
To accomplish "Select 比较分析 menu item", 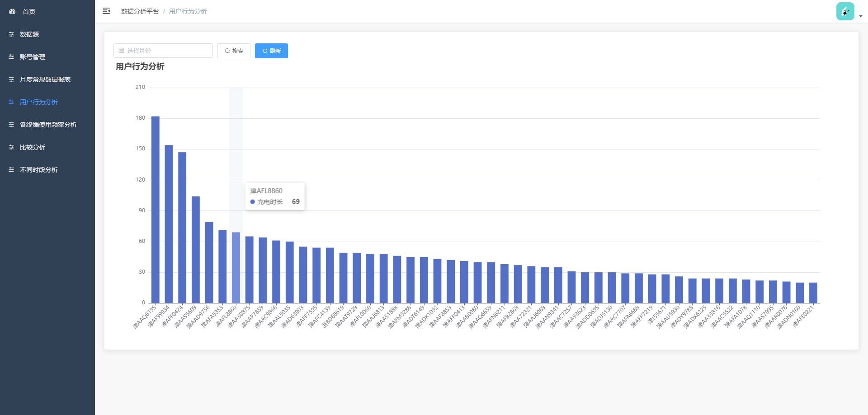I will [33, 147].
